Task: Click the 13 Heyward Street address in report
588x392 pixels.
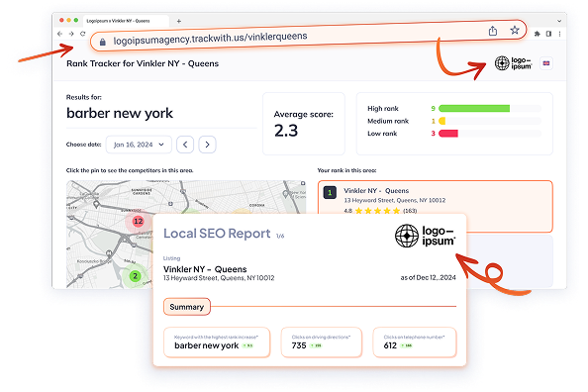Action: [x=219, y=278]
